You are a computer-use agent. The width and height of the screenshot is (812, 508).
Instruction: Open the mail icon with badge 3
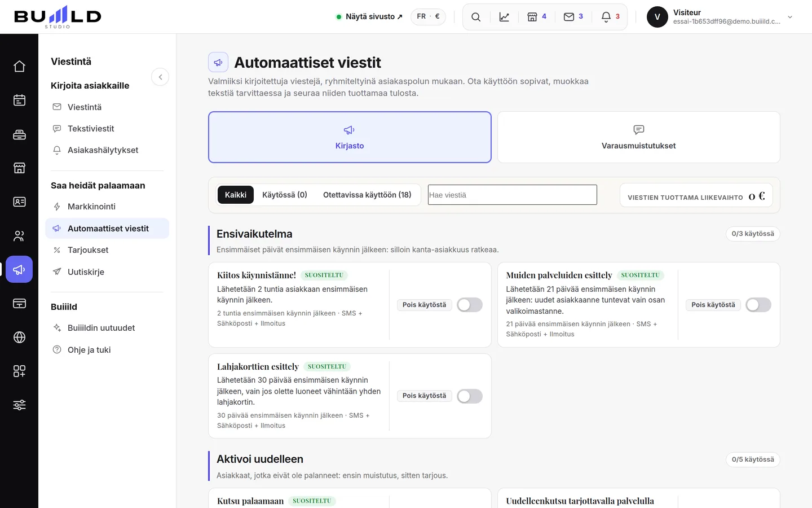573,17
